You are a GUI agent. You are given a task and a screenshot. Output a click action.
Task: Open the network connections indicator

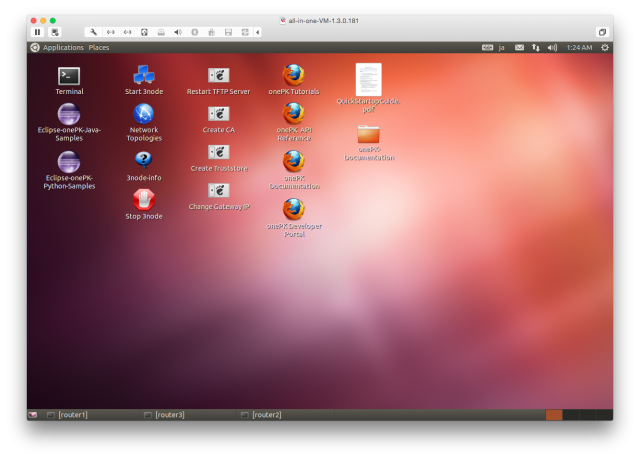pos(536,48)
